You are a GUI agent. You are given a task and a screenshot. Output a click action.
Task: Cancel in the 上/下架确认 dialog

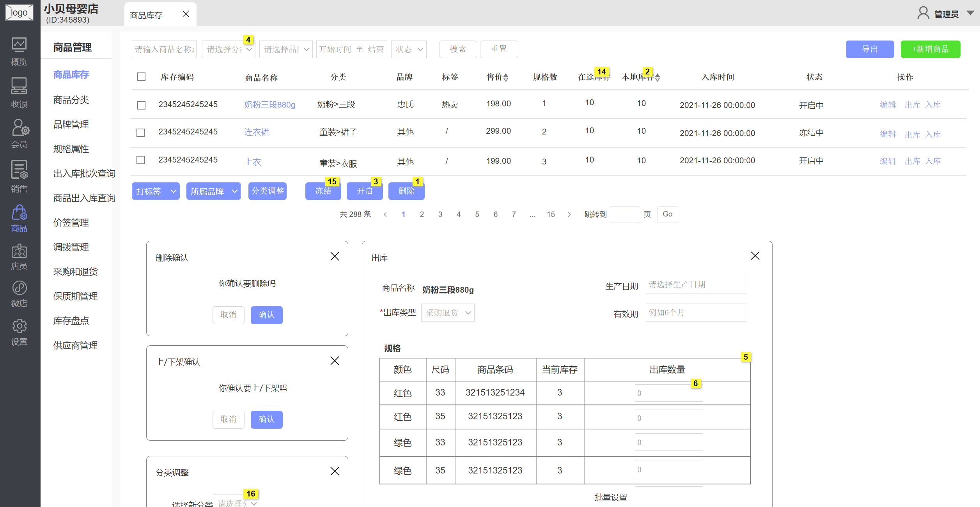point(228,419)
